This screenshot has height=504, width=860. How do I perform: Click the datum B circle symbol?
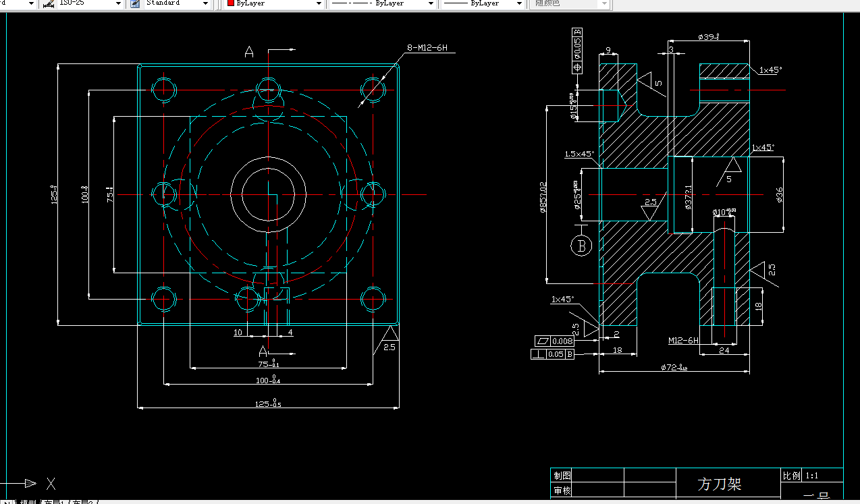[581, 246]
